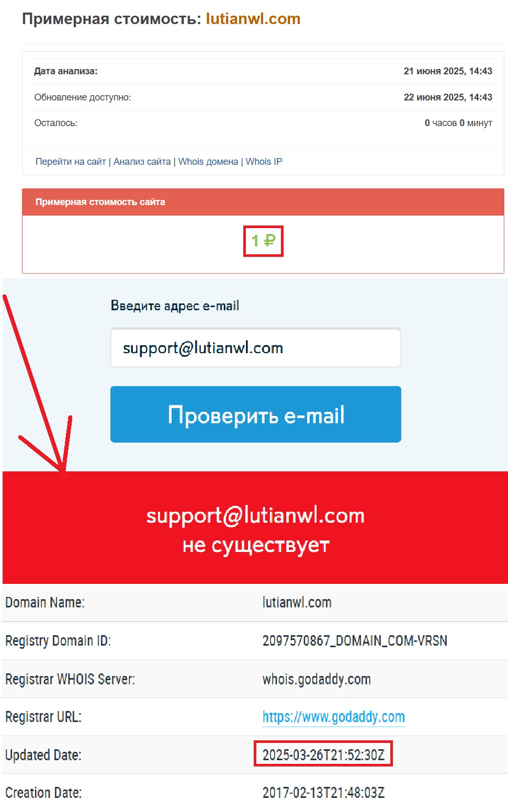Focus the e-mail address input field
Viewport: 508px width, 812px height.
(256, 348)
